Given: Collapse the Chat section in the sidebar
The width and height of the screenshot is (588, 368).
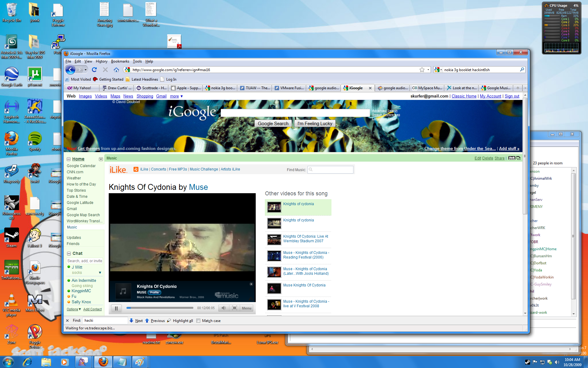Looking at the screenshot, I should pos(69,253).
